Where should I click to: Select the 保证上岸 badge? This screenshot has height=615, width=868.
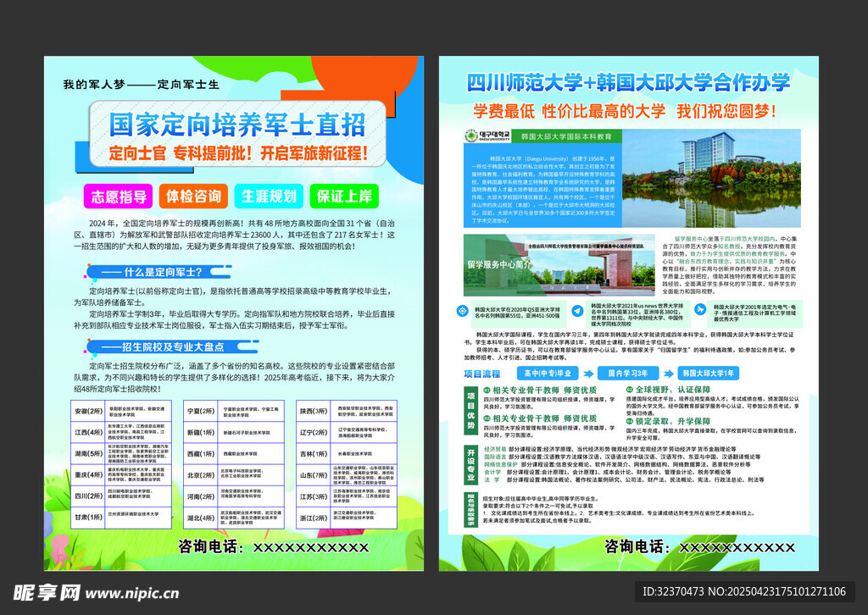[344, 197]
